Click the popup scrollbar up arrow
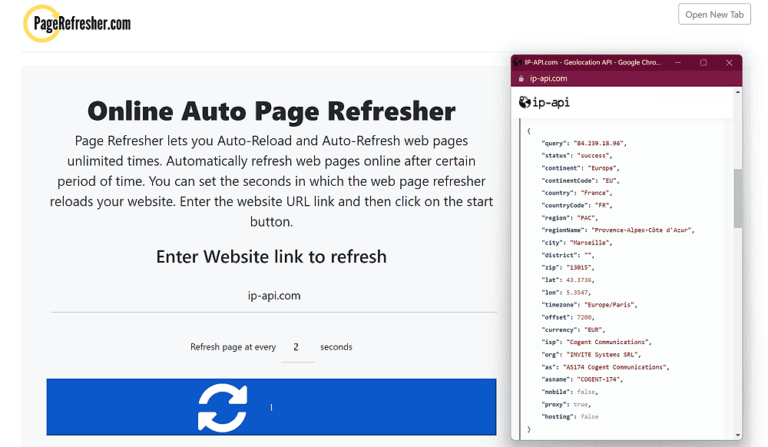 click(x=738, y=93)
